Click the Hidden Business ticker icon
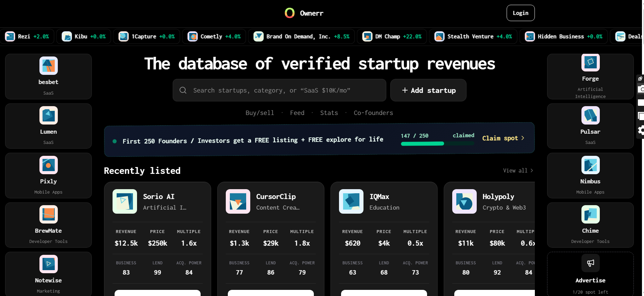 530,36
